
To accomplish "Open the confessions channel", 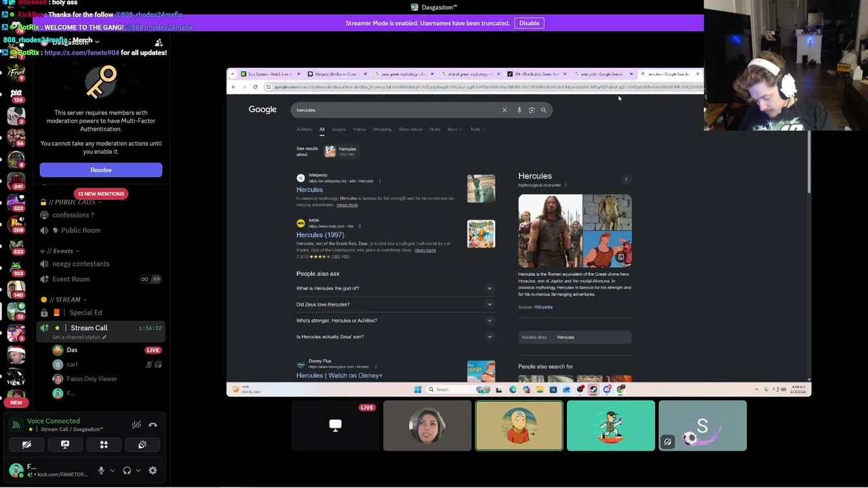I will [73, 215].
